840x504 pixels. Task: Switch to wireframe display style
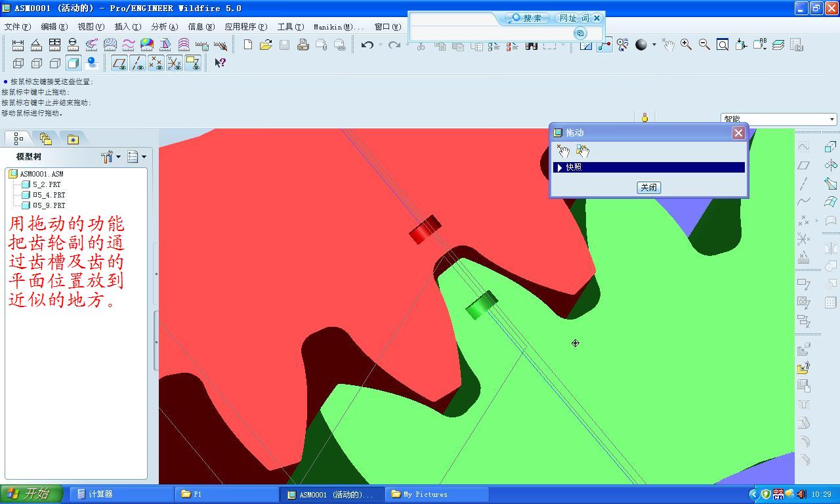[x=18, y=63]
